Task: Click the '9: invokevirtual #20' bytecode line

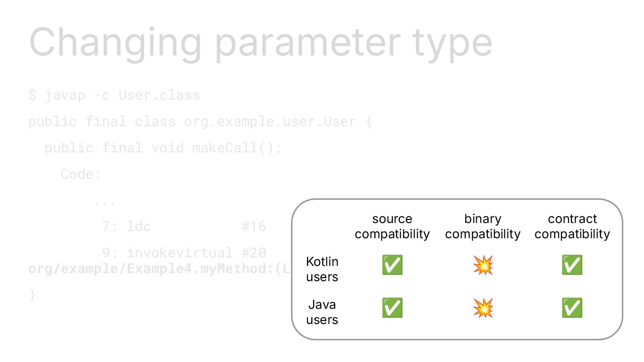Action: 184,253
